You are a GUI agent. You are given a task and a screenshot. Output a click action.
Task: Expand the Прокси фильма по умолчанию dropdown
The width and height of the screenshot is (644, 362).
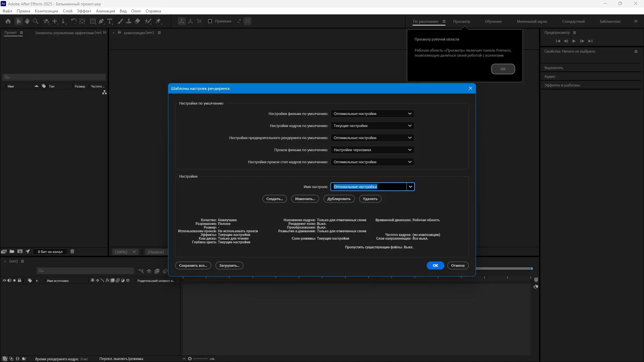point(372,150)
